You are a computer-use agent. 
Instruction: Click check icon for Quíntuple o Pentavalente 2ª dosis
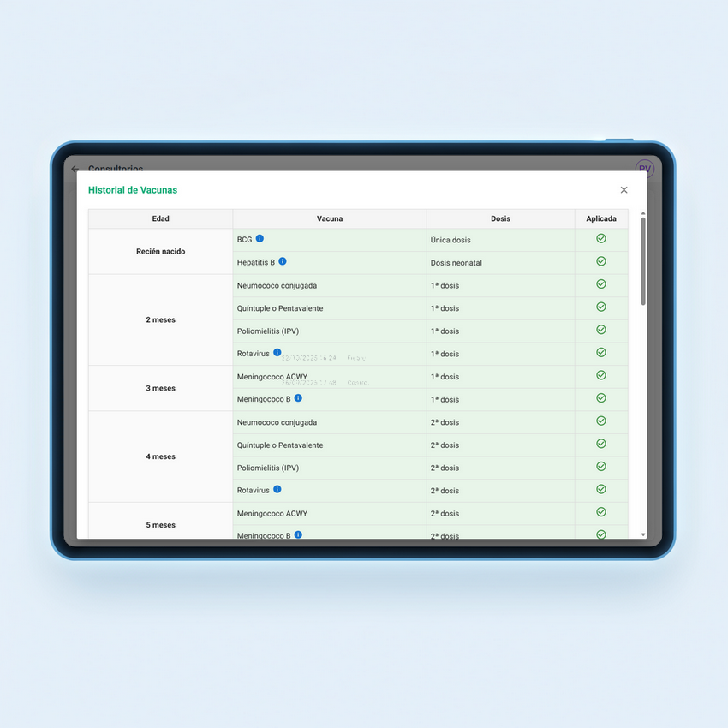point(600,444)
